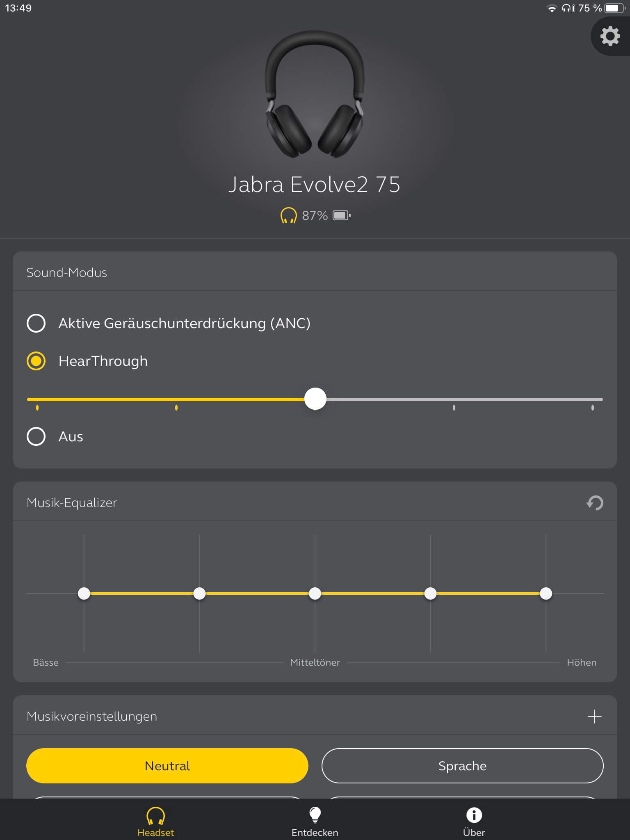This screenshot has width=630, height=840.
Task: Tap the Jabra Evolve2 75 headset image
Action: point(315,94)
